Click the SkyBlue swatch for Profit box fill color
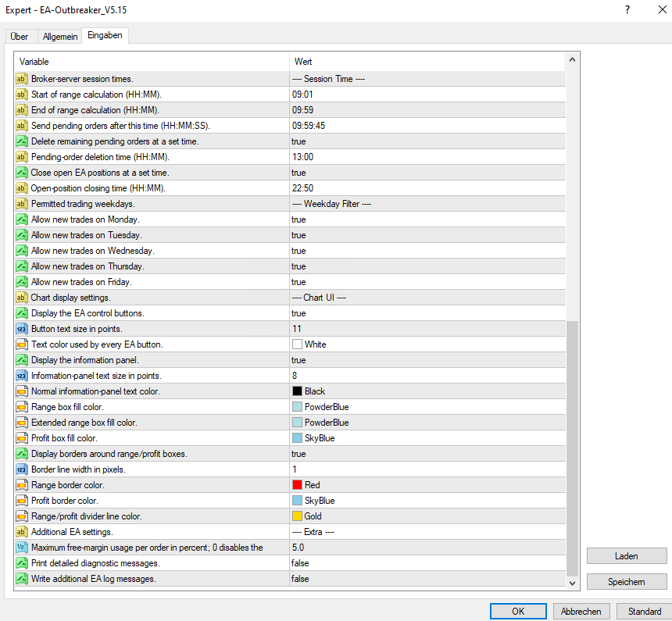Screen dimensions: 672x621 297,438
